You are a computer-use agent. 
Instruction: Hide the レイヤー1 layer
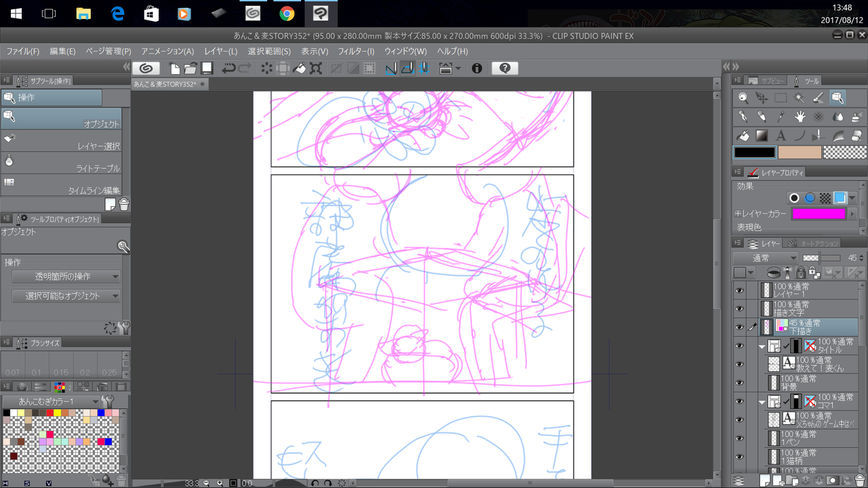(739, 291)
